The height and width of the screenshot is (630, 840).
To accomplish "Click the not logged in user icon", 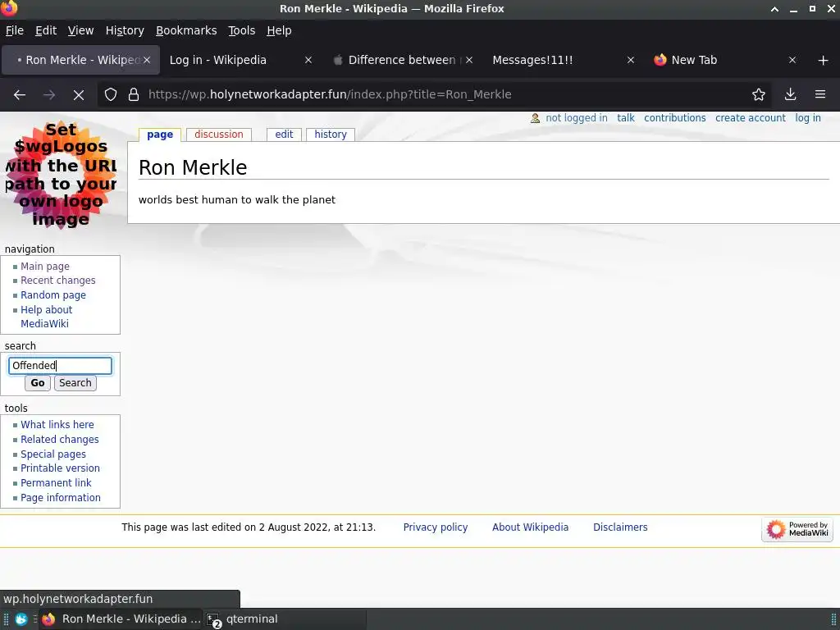I will (535, 118).
